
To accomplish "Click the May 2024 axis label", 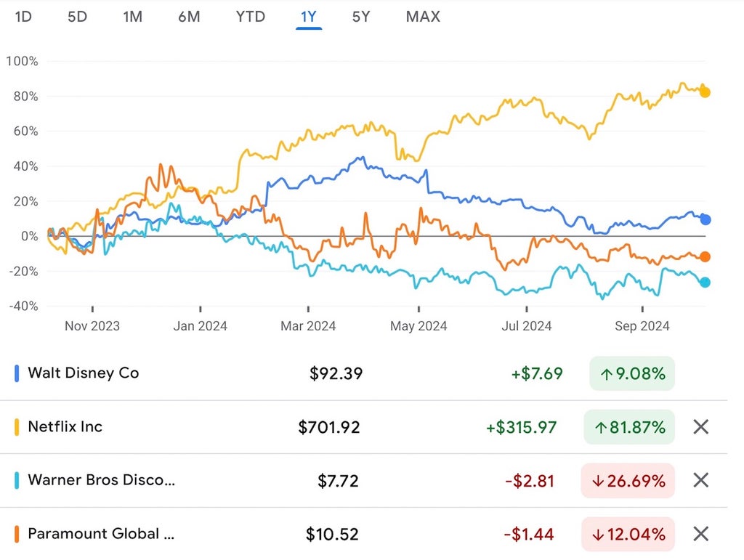I will coord(418,325).
